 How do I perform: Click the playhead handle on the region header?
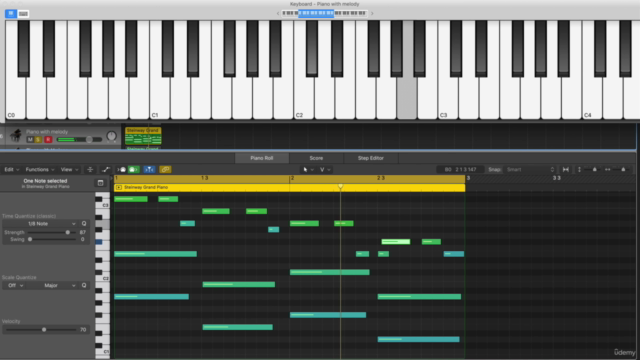point(340,187)
